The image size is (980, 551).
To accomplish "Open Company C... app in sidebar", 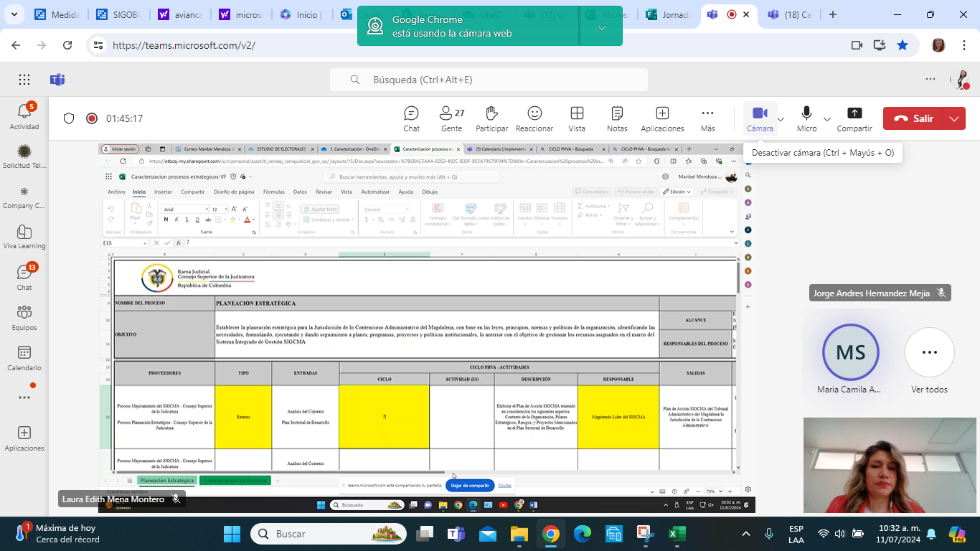I will pyautogui.click(x=24, y=197).
